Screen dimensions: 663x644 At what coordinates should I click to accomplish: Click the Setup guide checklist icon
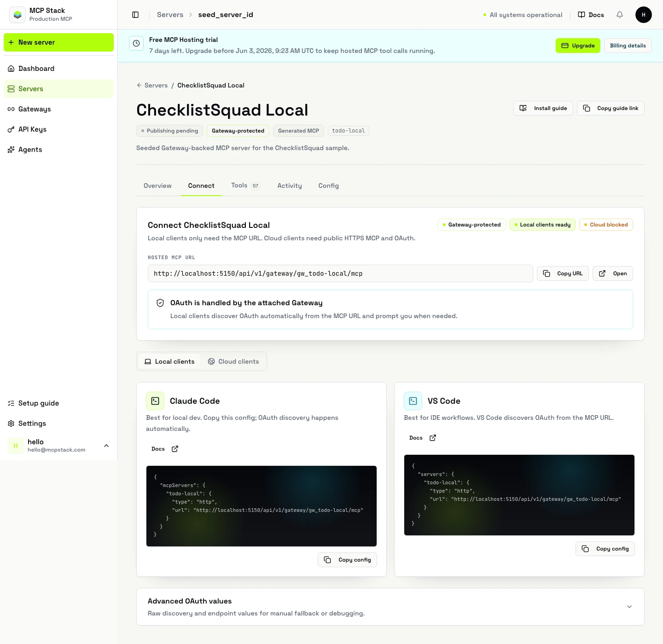11,403
